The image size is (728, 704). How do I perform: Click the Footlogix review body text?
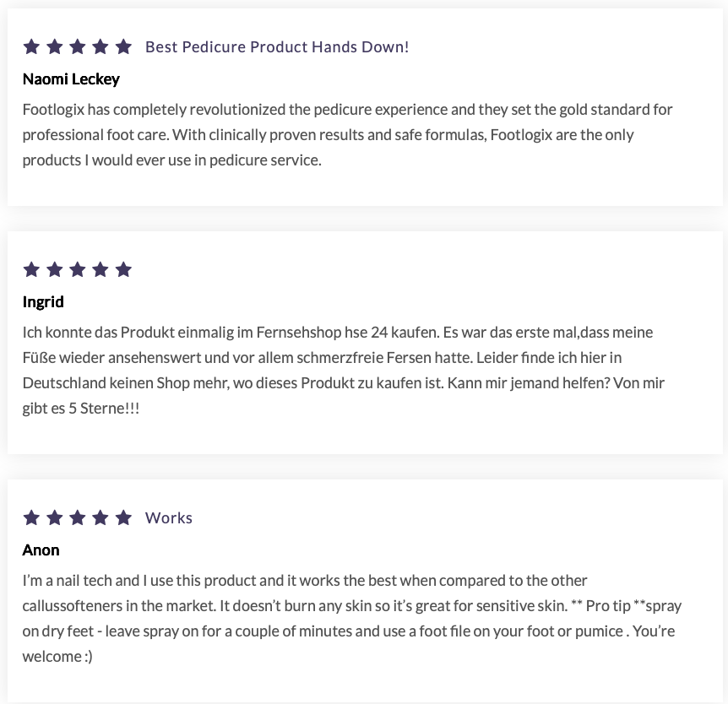[x=346, y=135]
